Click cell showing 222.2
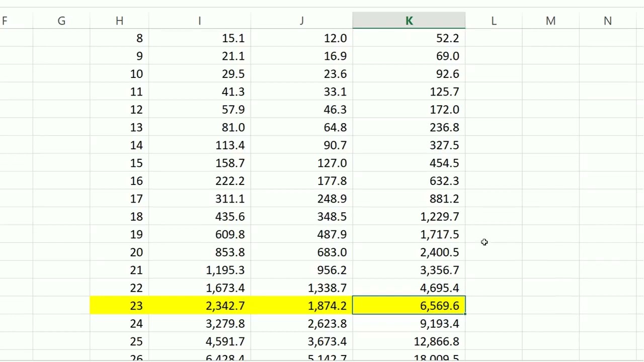 coord(200,181)
